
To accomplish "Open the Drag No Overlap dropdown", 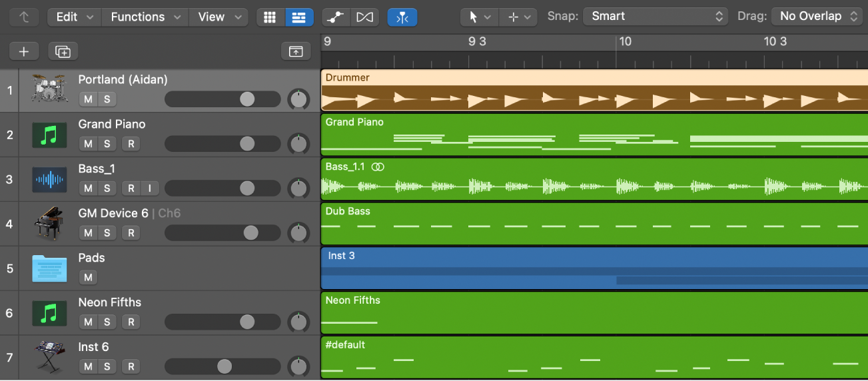I will 817,17.
